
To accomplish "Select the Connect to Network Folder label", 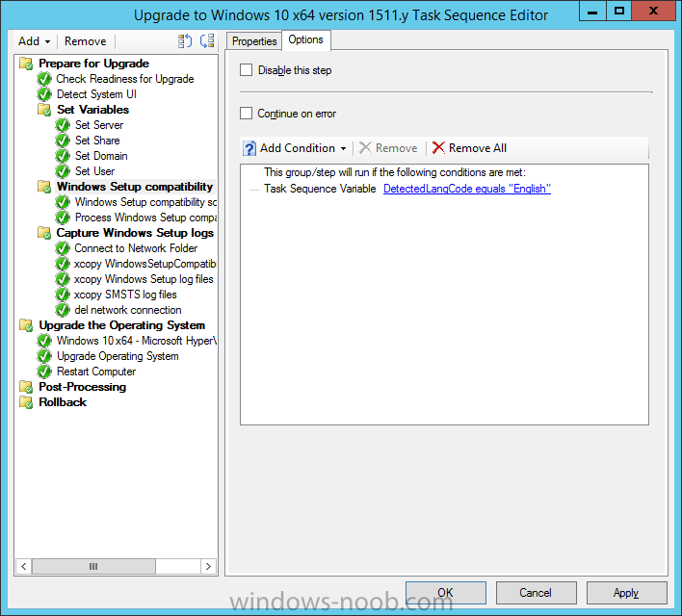I will [x=136, y=248].
